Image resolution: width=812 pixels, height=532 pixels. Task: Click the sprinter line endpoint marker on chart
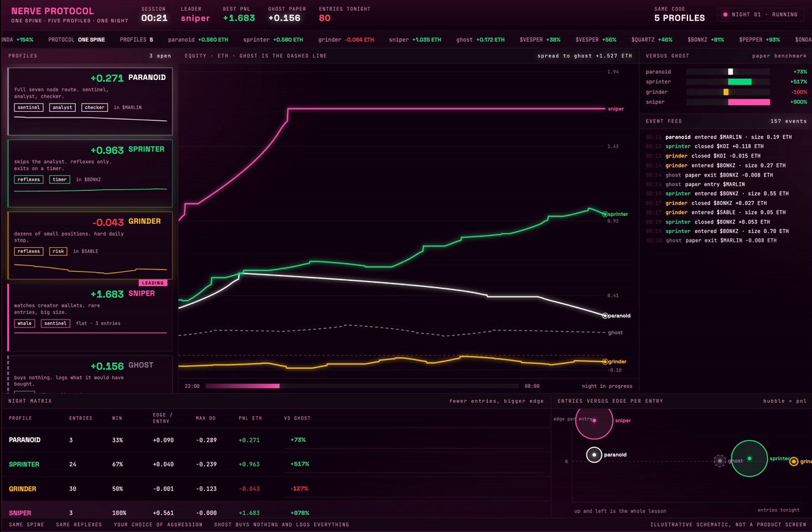pos(605,214)
